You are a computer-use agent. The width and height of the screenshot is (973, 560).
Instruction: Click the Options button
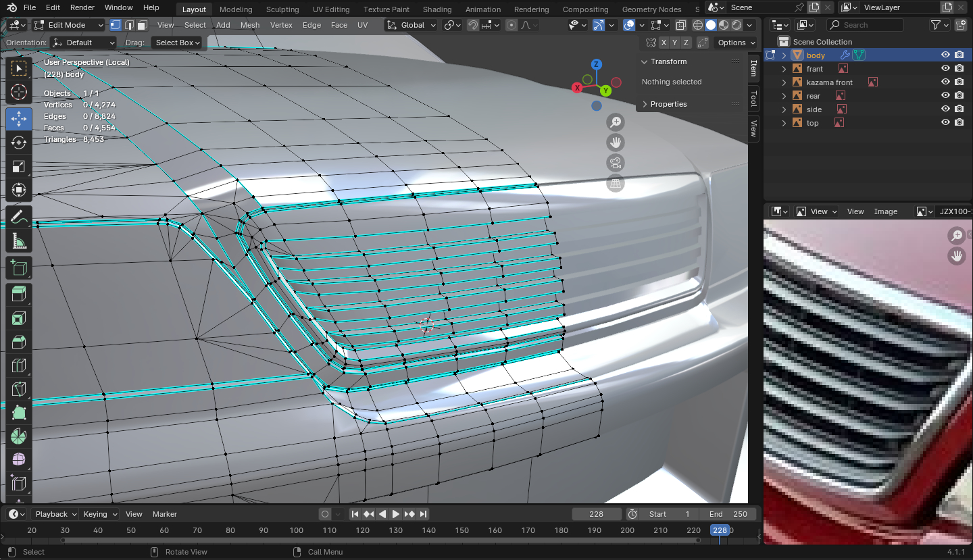click(x=736, y=43)
